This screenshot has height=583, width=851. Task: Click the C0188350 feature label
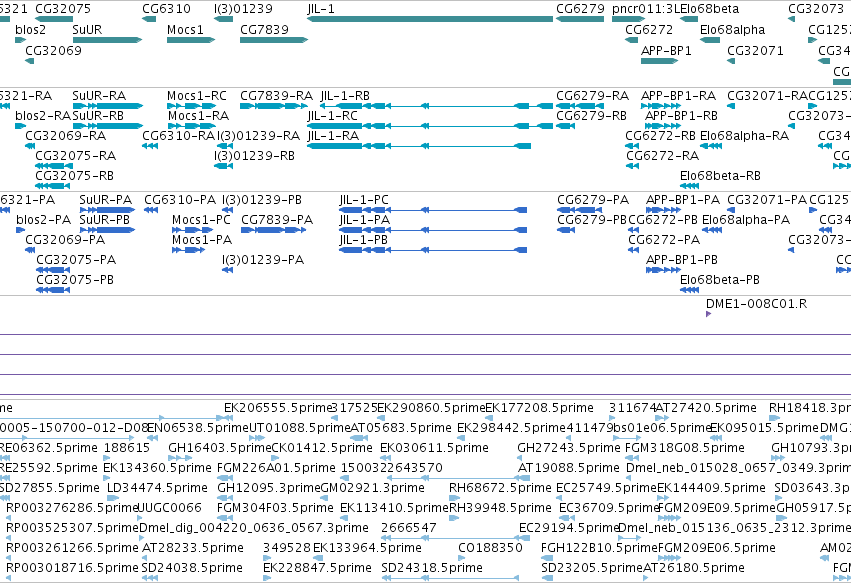click(491, 548)
